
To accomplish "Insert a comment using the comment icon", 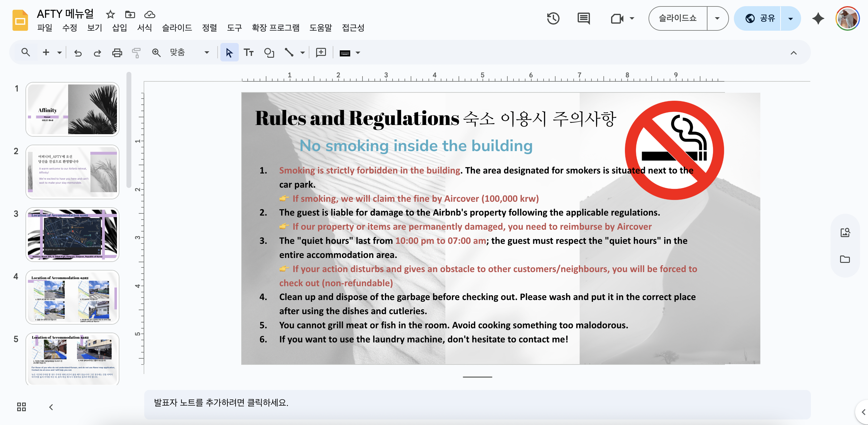I will [x=320, y=53].
